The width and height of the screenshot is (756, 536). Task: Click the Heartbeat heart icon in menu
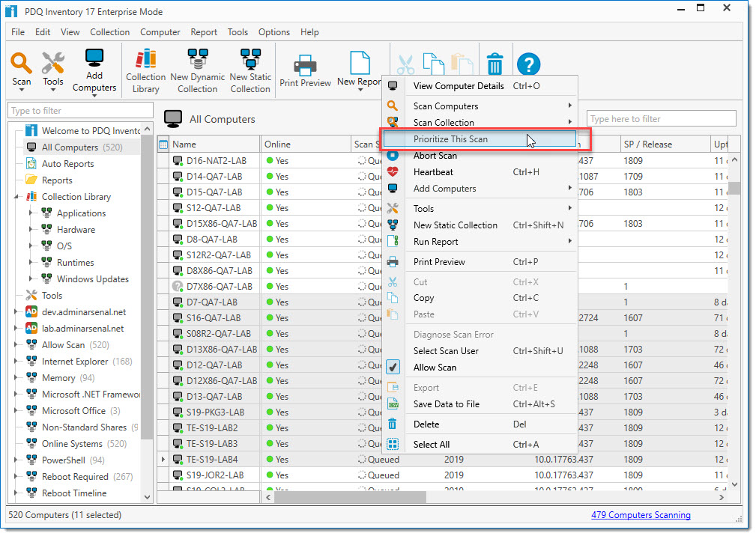click(393, 172)
